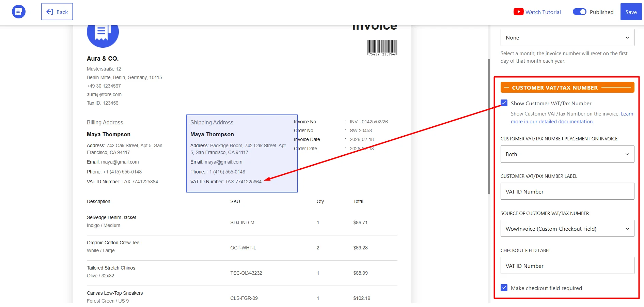
Task: Collapse the Customer VAT/Tax Number section
Action: pyautogui.click(x=567, y=88)
